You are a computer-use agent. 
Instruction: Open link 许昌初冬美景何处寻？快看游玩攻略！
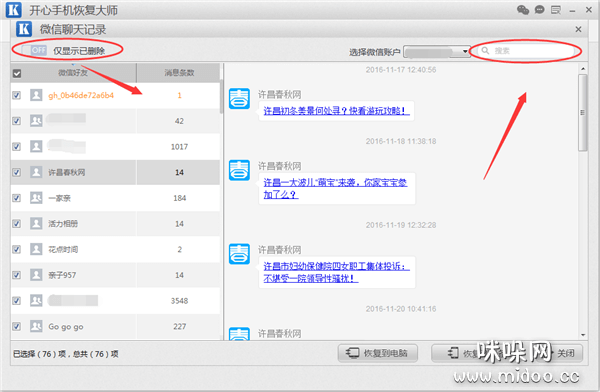click(x=336, y=111)
